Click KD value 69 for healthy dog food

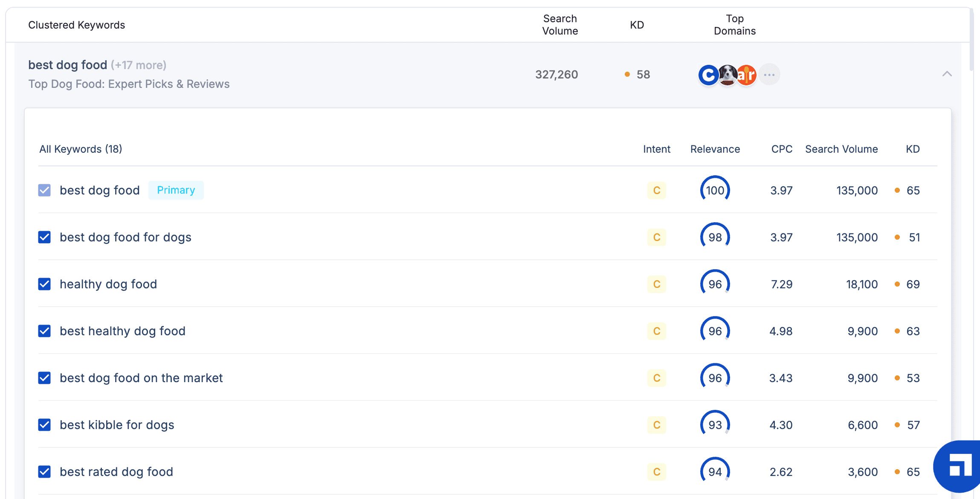click(913, 284)
